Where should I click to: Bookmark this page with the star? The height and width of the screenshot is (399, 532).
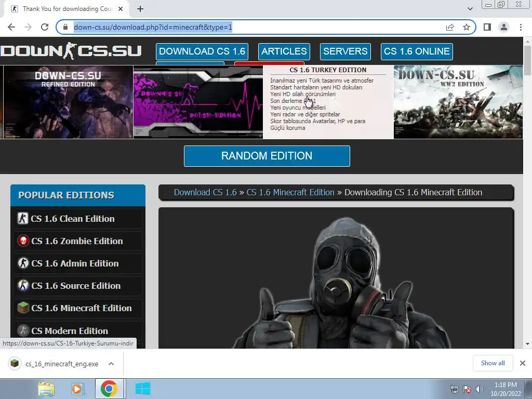point(467,27)
